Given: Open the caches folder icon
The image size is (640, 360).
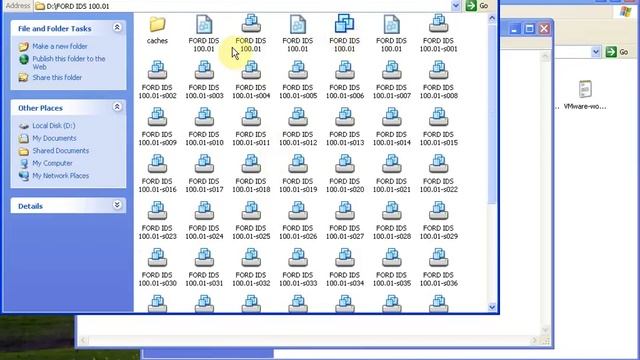Looking at the screenshot, I should pyautogui.click(x=157, y=24).
